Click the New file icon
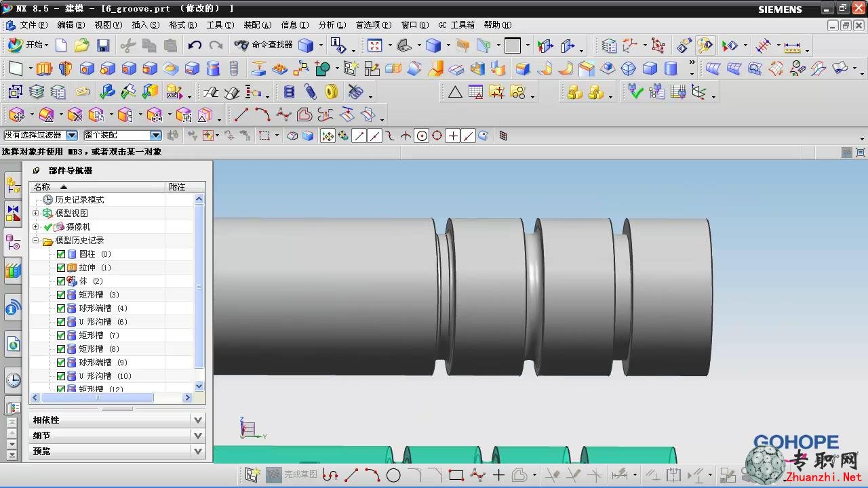The image size is (868, 488). click(61, 45)
